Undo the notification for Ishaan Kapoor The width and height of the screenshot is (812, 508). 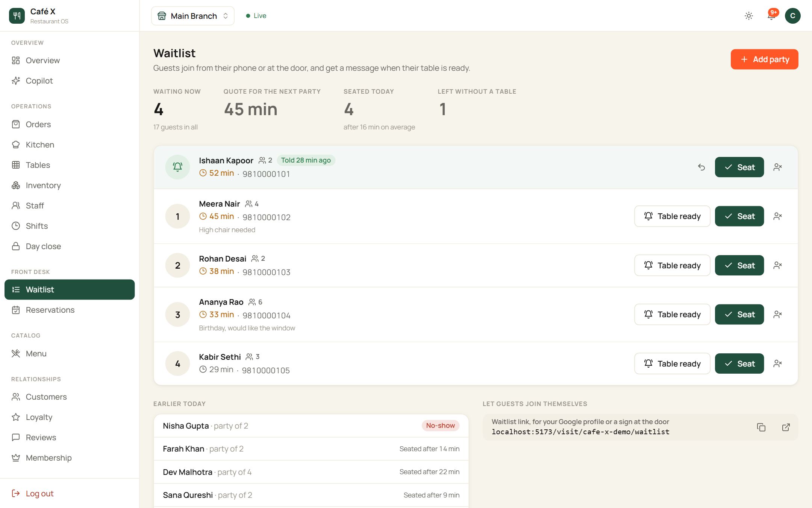click(701, 167)
